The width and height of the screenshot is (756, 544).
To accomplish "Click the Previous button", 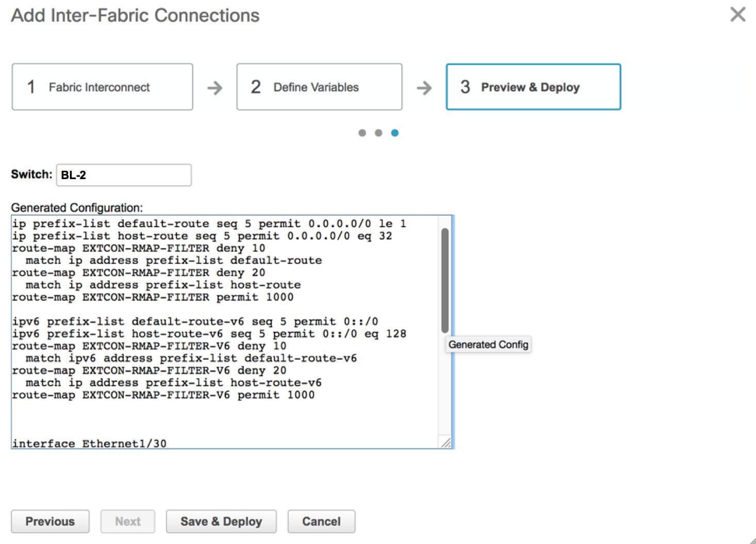I will click(x=50, y=521).
